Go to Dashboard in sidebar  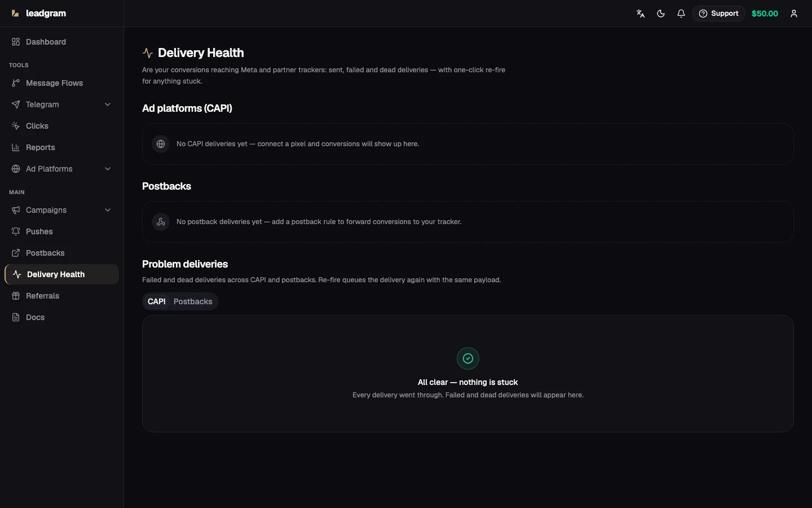(x=61, y=42)
